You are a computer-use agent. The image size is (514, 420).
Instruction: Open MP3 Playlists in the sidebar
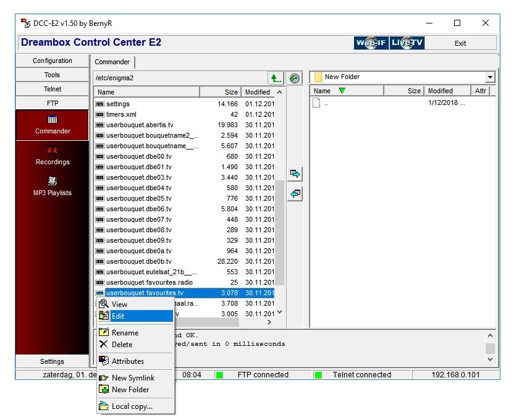click(x=53, y=187)
